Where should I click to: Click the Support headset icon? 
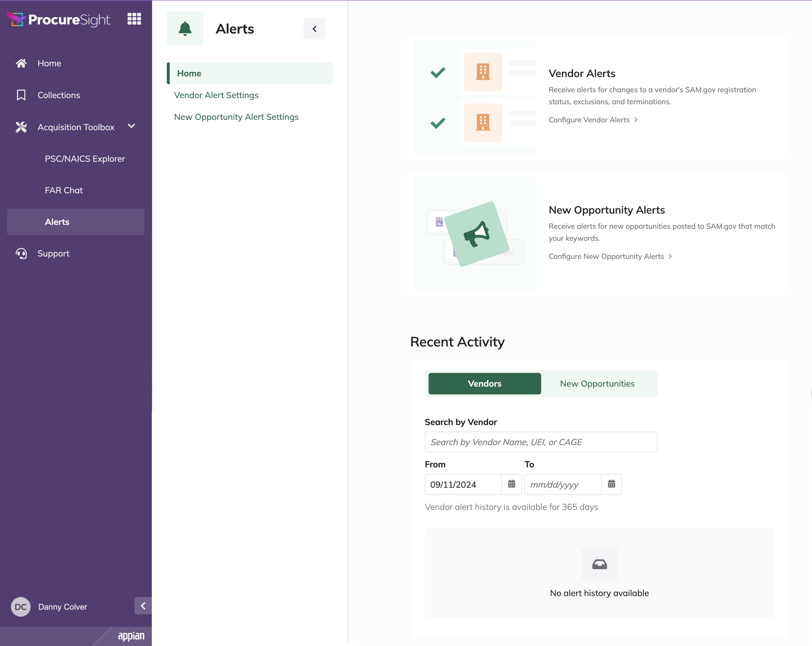point(21,253)
